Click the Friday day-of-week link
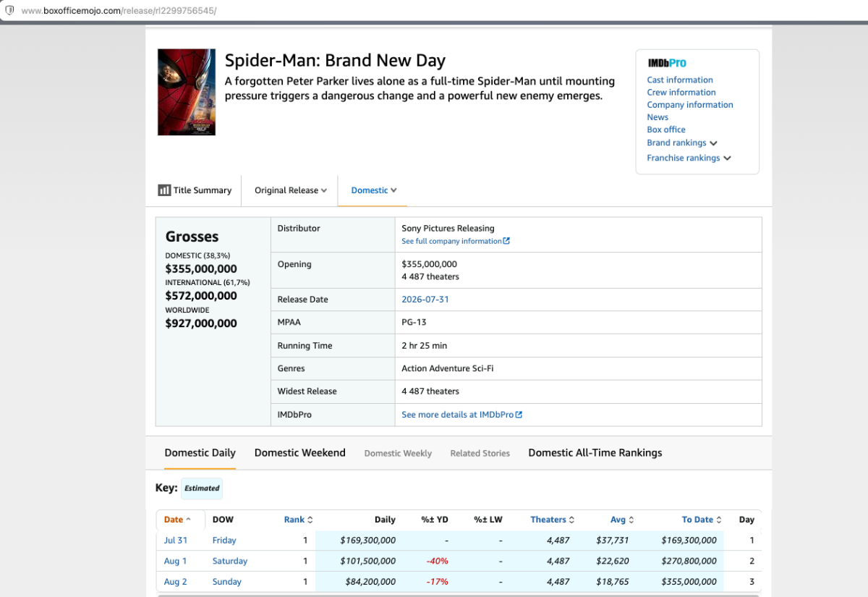The image size is (868, 597). pyautogui.click(x=224, y=541)
